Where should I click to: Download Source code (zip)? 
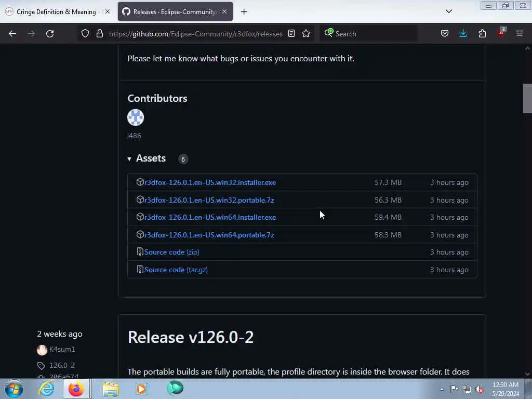[x=171, y=252]
